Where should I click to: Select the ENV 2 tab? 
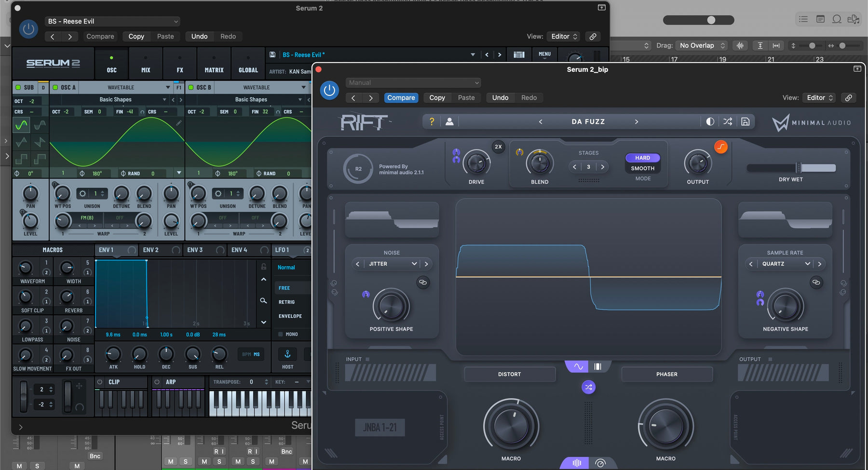(151, 250)
